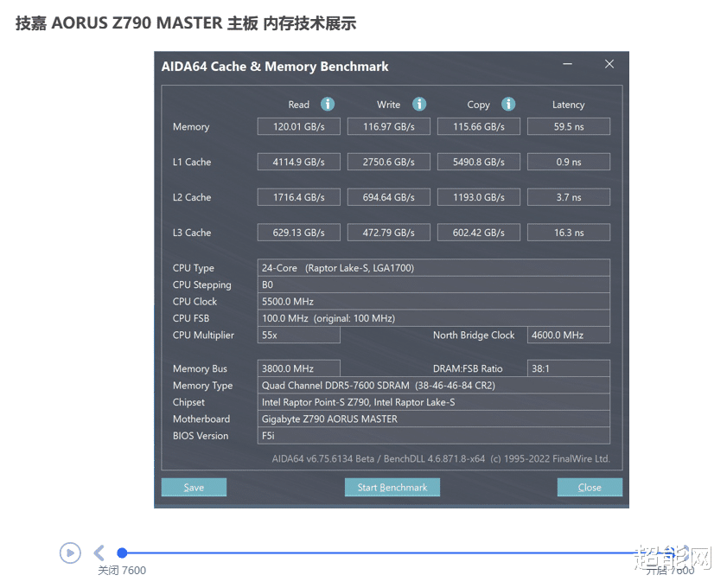This screenshot has height=588, width=727.
Task: Click the L1 Cache Copy result 5490.8 GB/s
Action: point(478,161)
